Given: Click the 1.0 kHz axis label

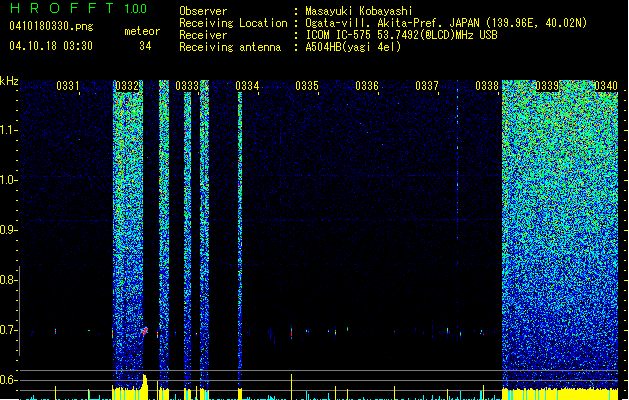Looking at the screenshot, I should tap(9, 180).
